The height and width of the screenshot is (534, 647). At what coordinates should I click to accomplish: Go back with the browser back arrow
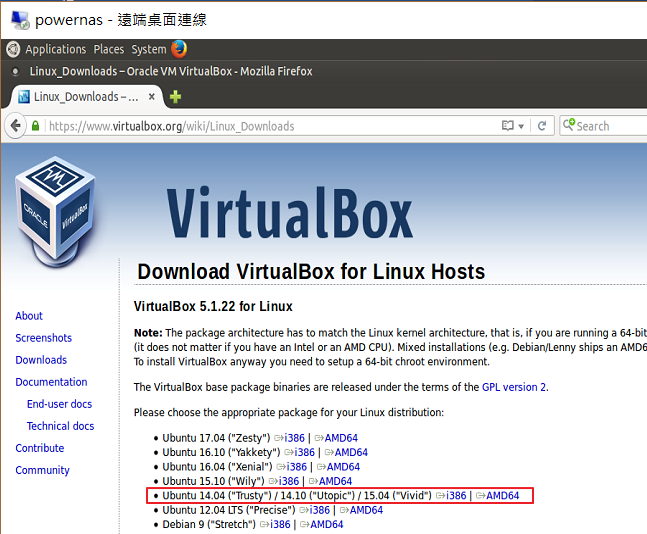[15, 125]
